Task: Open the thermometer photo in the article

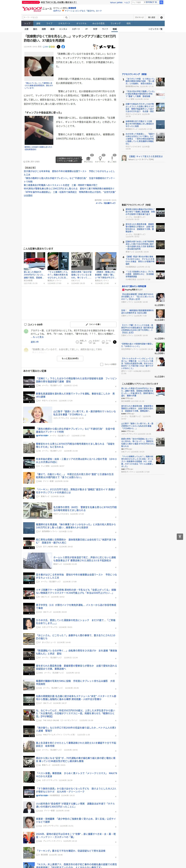Action: click(x=39, y=130)
